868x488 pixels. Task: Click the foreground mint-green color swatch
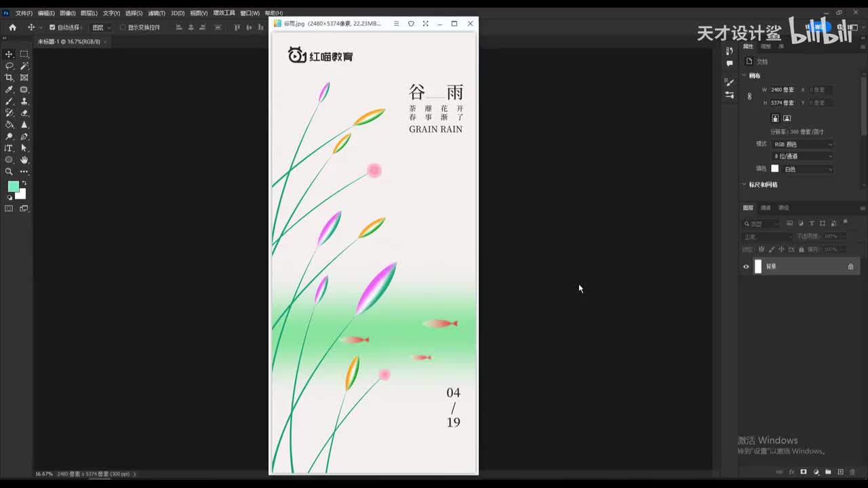[x=13, y=186]
